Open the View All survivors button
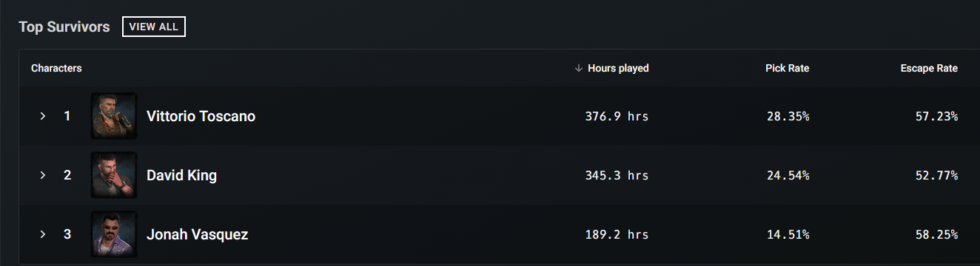980x266 pixels. click(x=154, y=27)
